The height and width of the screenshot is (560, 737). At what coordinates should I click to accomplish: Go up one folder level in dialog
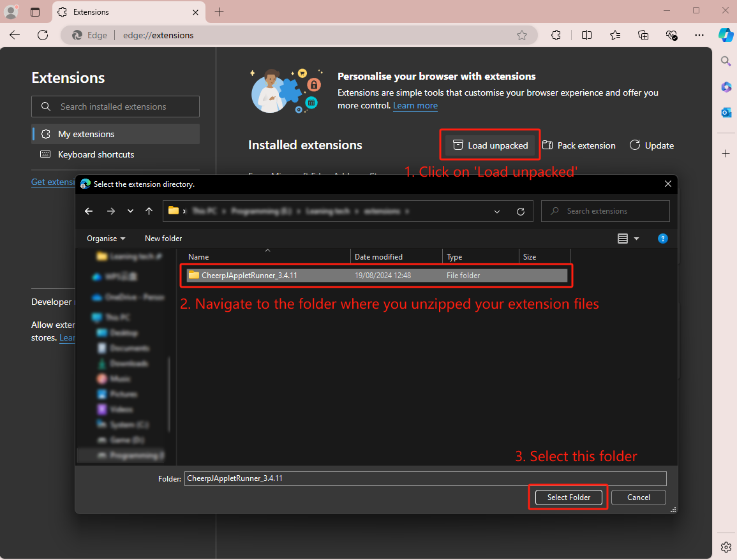pos(149,211)
